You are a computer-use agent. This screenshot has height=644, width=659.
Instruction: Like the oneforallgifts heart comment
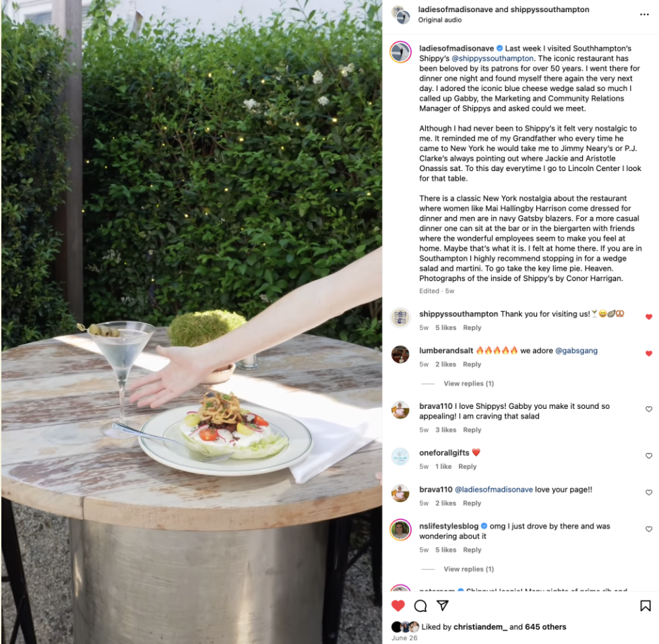pyautogui.click(x=648, y=456)
